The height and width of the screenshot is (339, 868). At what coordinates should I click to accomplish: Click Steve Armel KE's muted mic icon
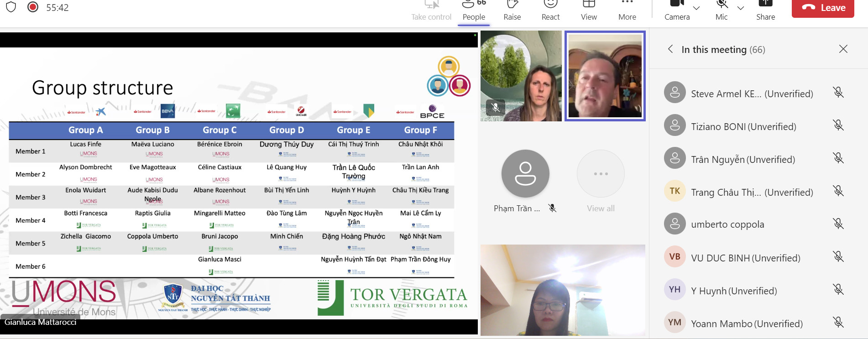838,93
